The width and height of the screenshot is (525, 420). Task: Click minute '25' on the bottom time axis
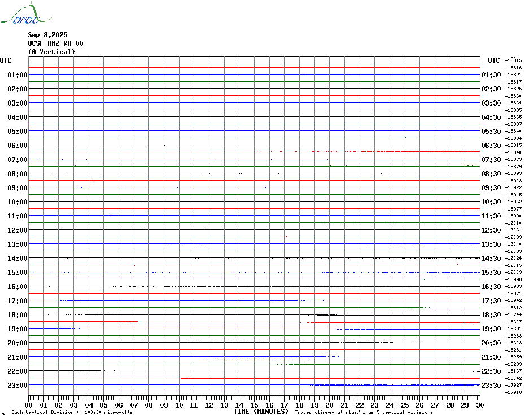[405, 405]
